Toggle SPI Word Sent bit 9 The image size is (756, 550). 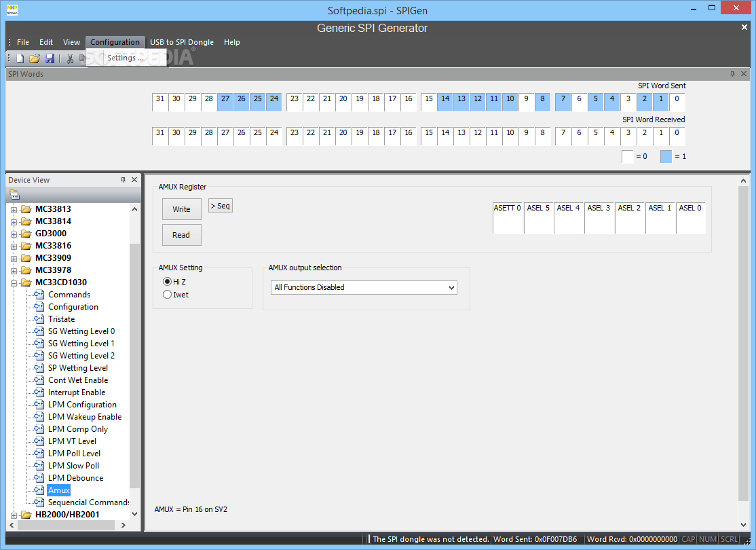[x=526, y=102]
